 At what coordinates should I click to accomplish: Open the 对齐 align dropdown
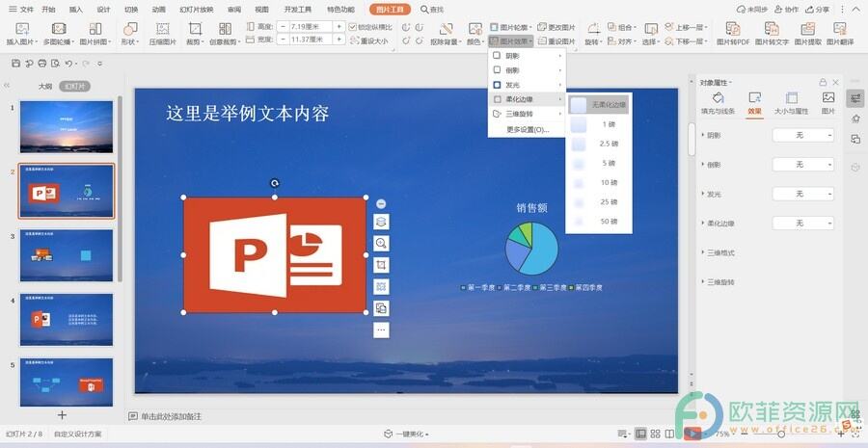tap(622, 41)
